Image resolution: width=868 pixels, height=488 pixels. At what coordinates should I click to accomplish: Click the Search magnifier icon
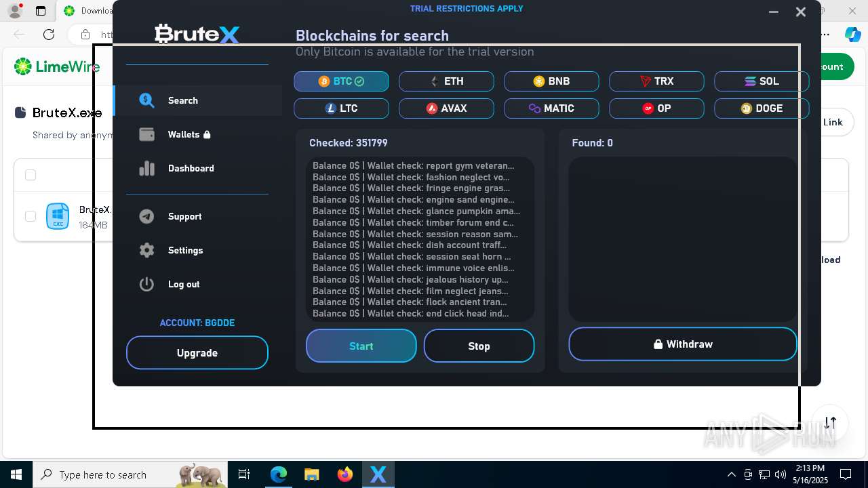[x=146, y=100]
